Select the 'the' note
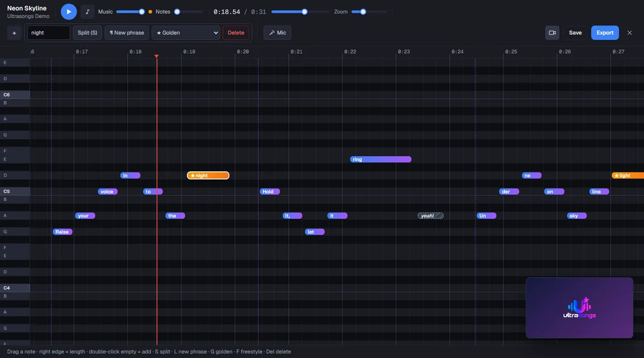644x358 pixels. click(x=175, y=216)
